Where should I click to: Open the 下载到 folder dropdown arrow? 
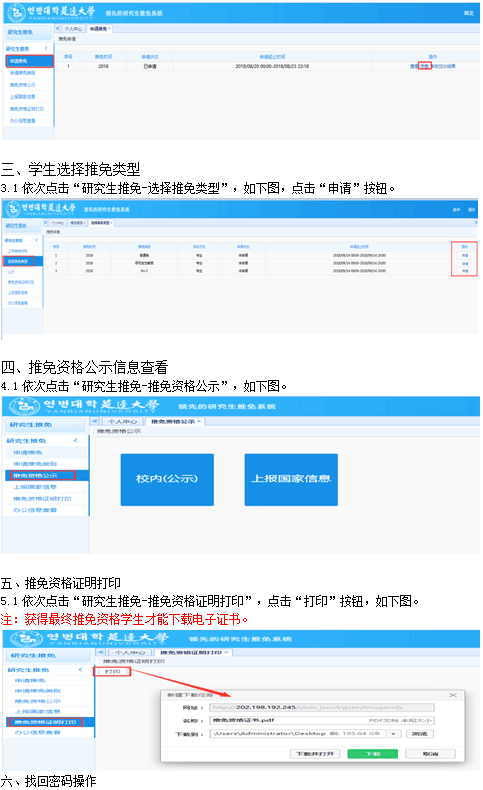393,734
